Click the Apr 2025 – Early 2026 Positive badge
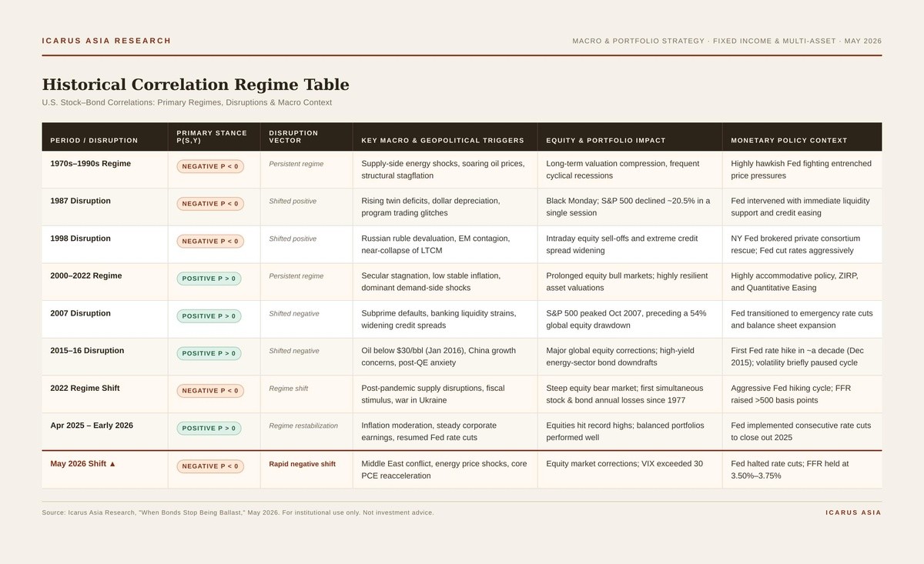The height and width of the screenshot is (564, 924). [x=209, y=428]
